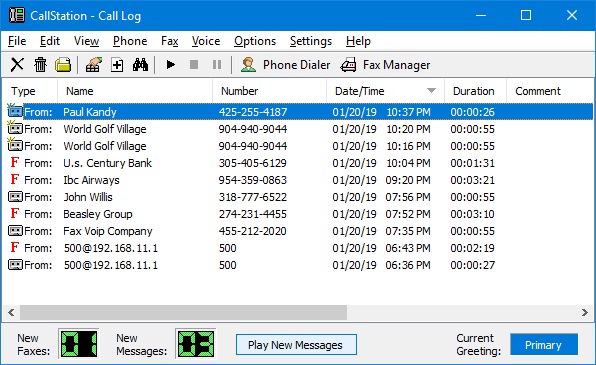Click the pause playback toolbar button
Image resolution: width=596 pixels, height=365 pixels.
pyautogui.click(x=217, y=65)
